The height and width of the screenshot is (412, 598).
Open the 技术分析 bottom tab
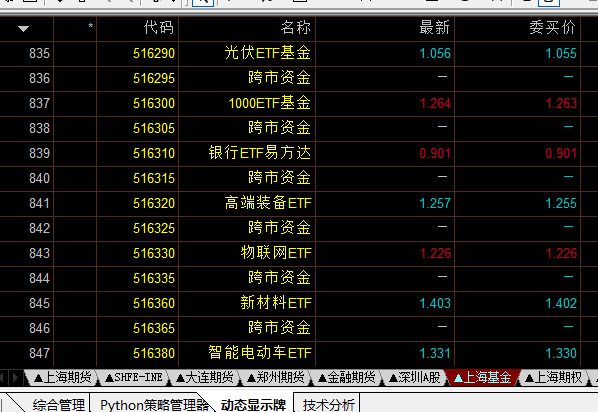329,405
